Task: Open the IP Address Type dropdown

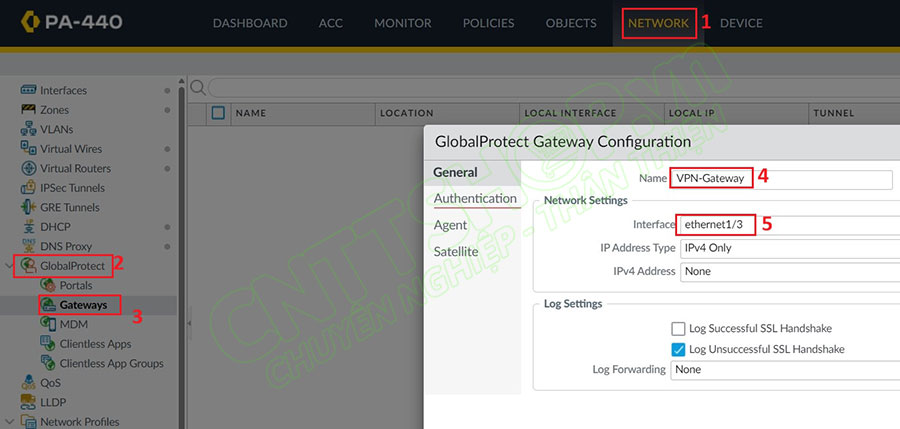Action: coord(789,248)
